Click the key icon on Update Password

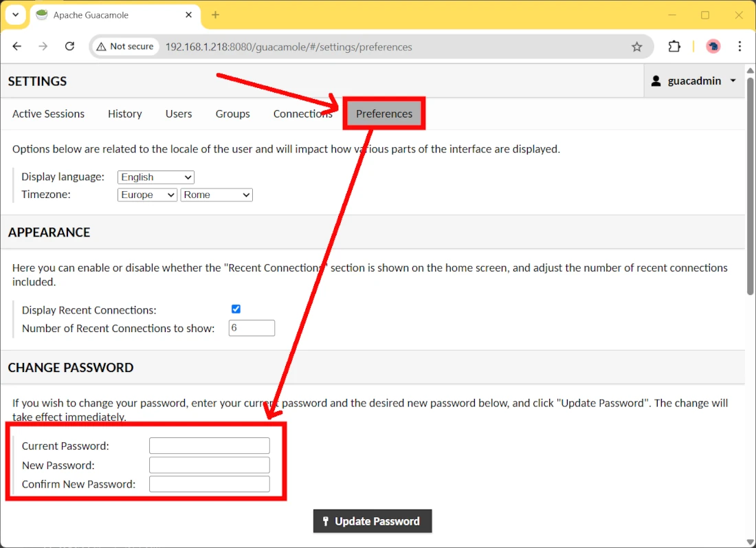(326, 521)
